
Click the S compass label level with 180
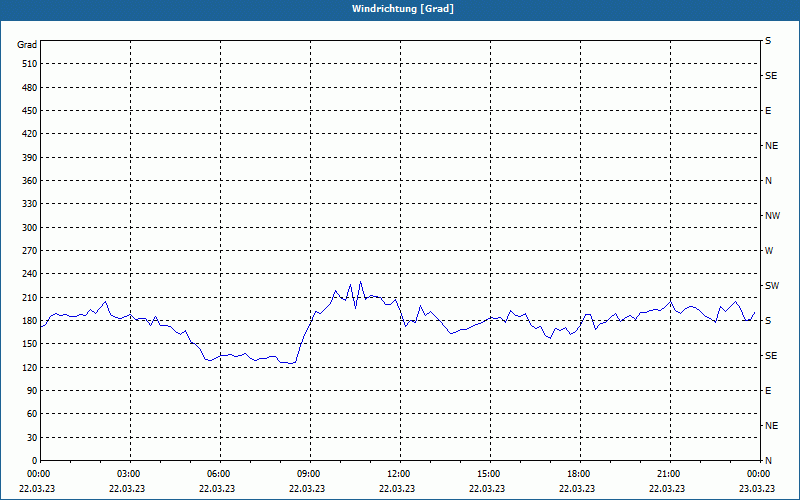[768, 321]
